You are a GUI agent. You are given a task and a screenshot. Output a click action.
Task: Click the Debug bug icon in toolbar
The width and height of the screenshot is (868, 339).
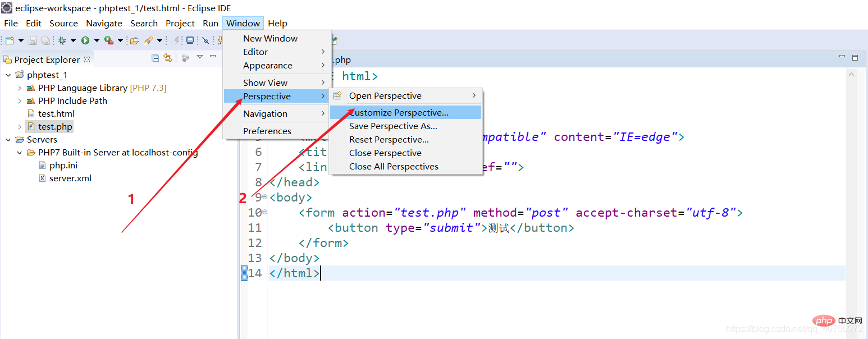coord(62,40)
